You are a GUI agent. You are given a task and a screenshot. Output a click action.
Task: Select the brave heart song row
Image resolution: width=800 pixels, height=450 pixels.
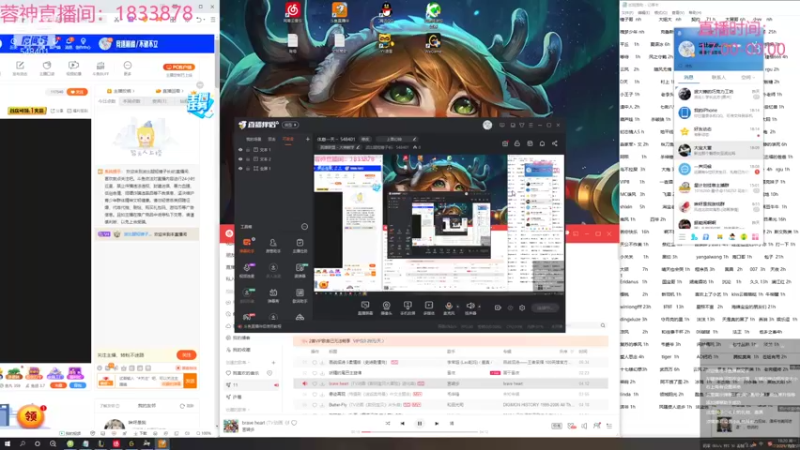pyautogui.click(x=451, y=383)
